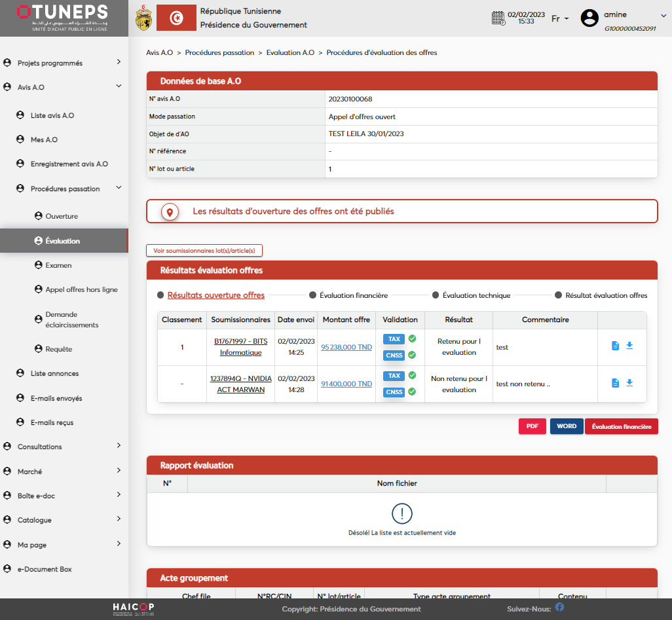The width and height of the screenshot is (672, 620).
Task: Click the 95 238,000 TND amount link
Action: tap(346, 347)
